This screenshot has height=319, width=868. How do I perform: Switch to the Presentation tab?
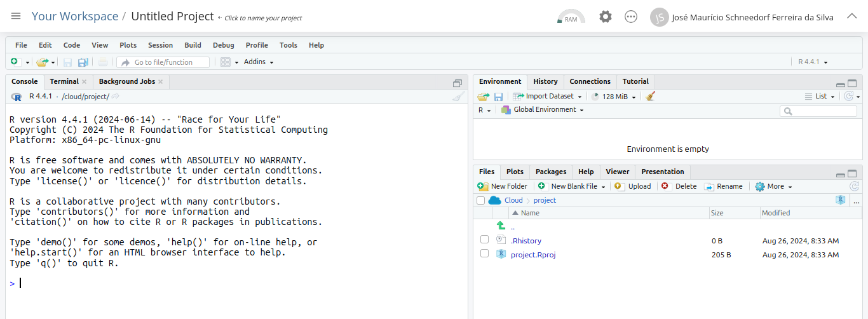click(663, 172)
